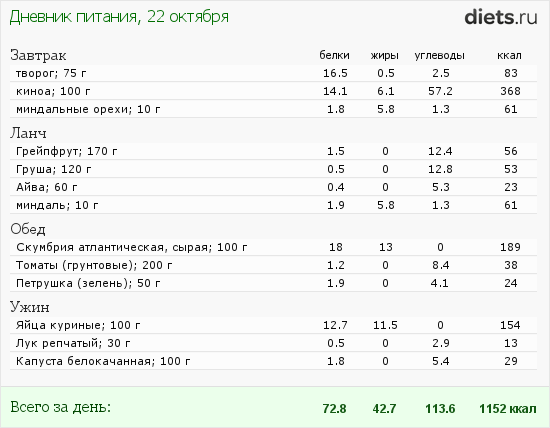Click carbs value 5.4 for Капуста
This screenshot has width=550, height=428.
point(440,361)
